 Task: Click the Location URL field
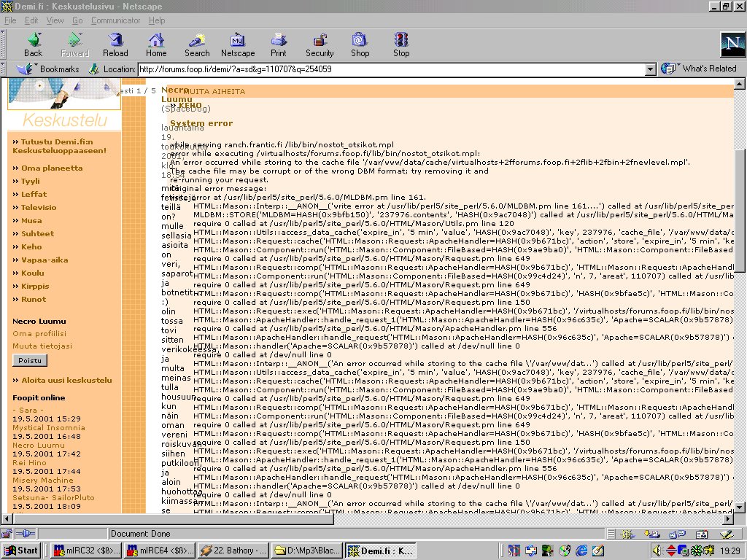[392, 69]
